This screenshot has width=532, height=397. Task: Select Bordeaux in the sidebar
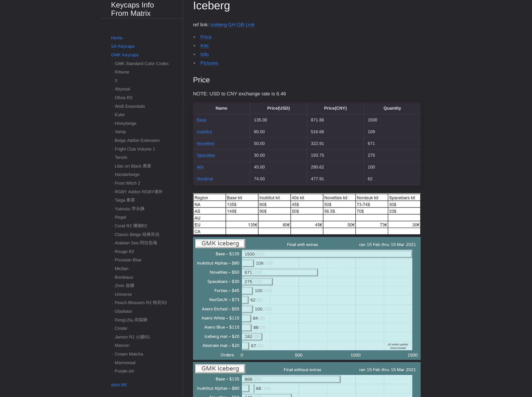click(x=124, y=277)
